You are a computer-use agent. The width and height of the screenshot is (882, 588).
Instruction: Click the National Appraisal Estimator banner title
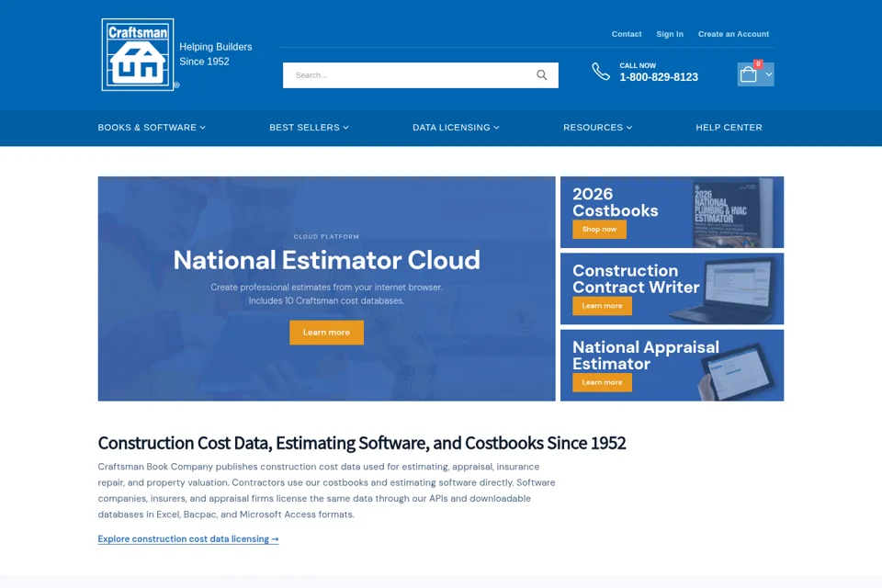click(x=646, y=355)
